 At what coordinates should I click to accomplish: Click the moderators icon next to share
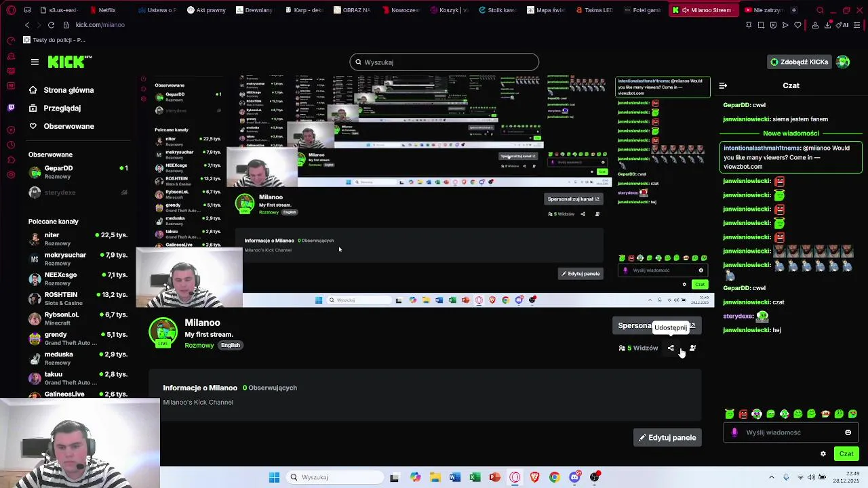pyautogui.click(x=692, y=348)
